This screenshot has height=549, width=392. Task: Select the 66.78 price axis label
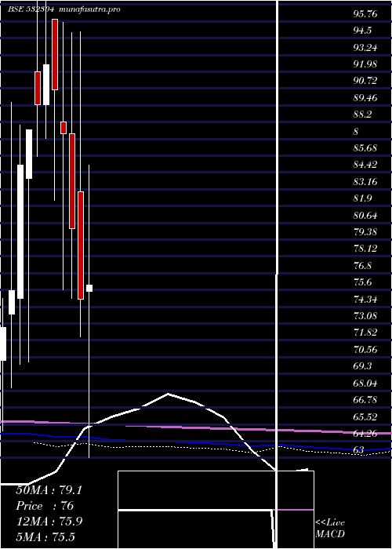tap(365, 400)
